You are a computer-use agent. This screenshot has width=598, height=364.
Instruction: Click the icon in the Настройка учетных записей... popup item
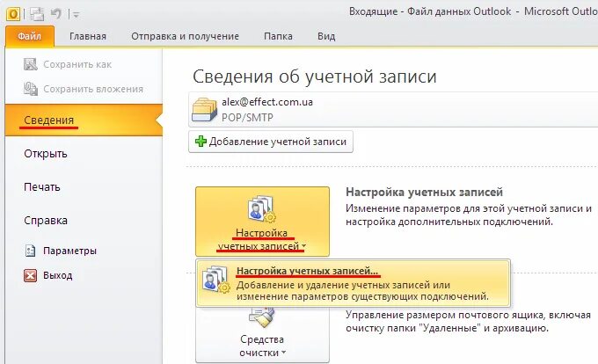[x=215, y=280]
